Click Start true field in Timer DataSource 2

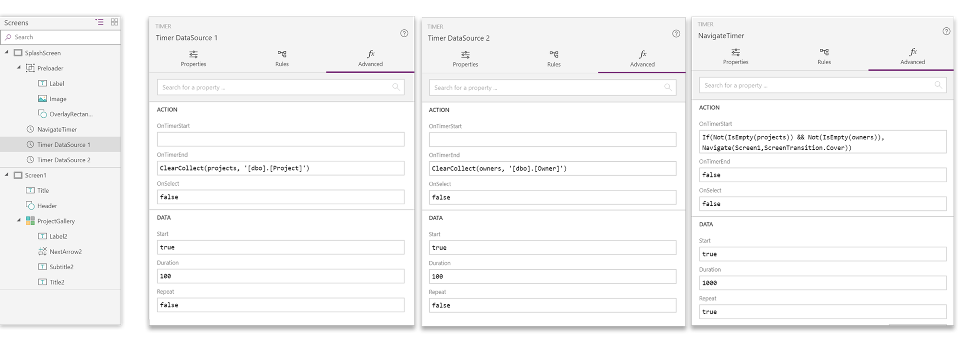(553, 247)
